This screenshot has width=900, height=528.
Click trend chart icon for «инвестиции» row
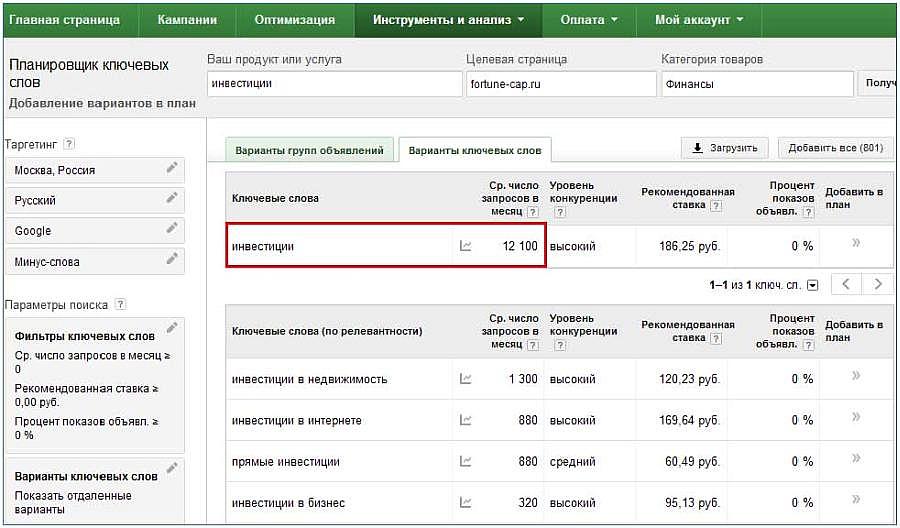click(x=465, y=246)
